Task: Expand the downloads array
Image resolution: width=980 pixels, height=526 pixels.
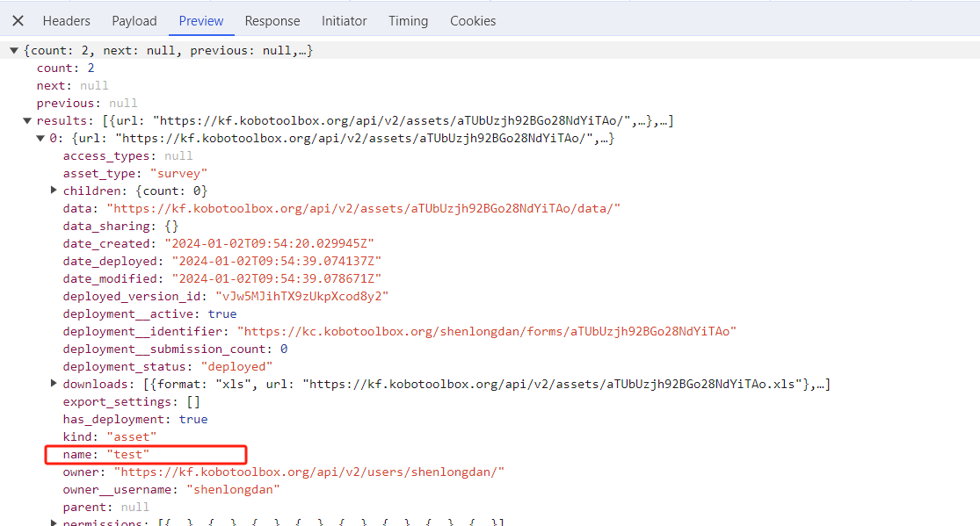Action: [54, 384]
